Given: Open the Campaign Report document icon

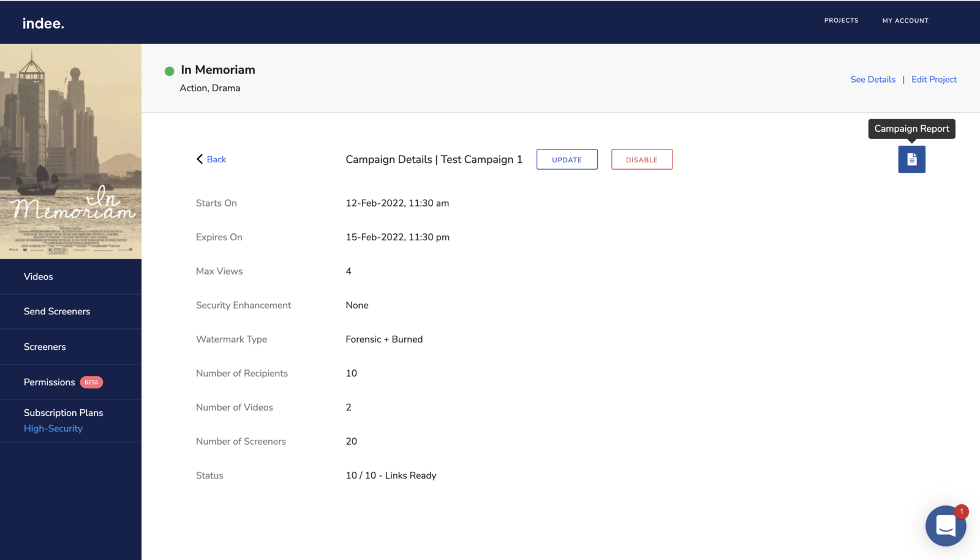Looking at the screenshot, I should point(911,159).
